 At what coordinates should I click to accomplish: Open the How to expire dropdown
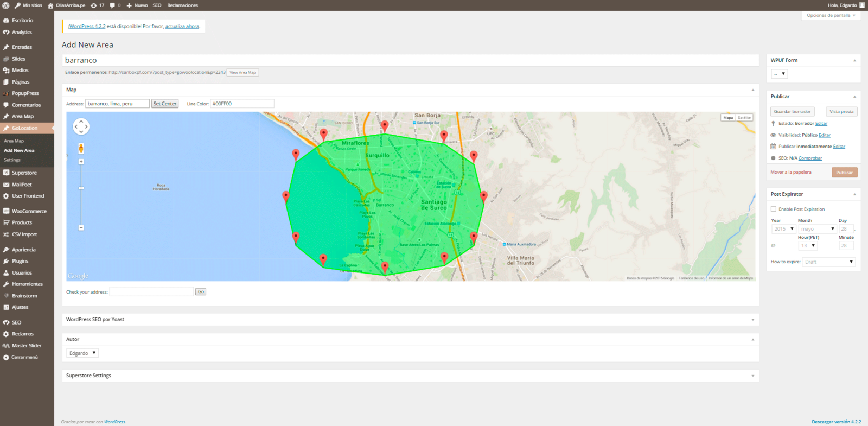pos(829,262)
